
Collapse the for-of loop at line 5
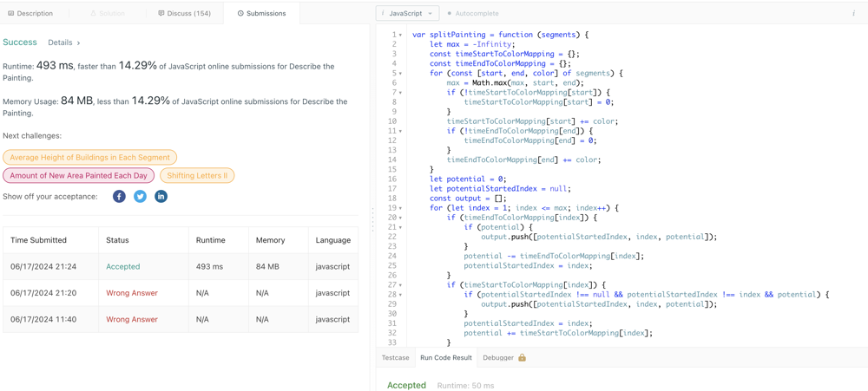(x=400, y=74)
